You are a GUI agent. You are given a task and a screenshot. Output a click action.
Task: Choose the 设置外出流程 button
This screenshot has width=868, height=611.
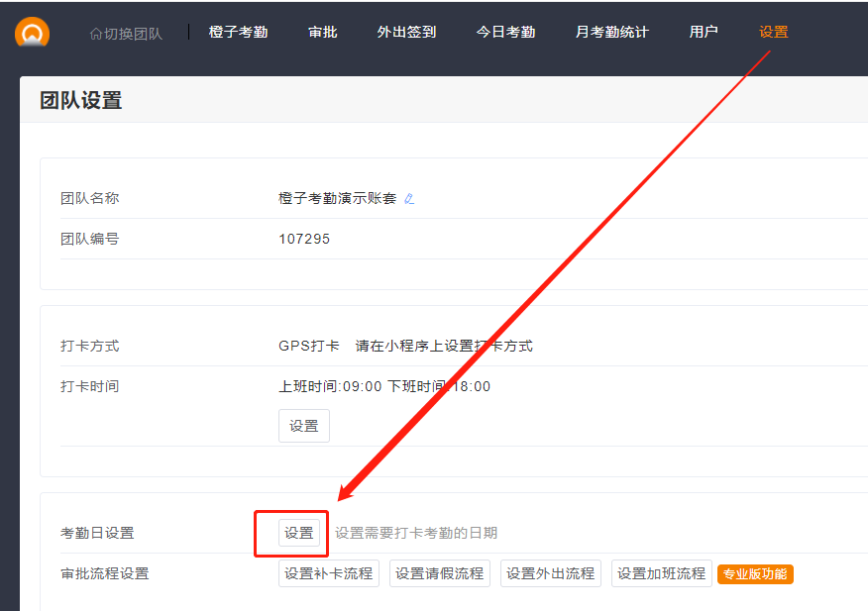tap(551, 573)
